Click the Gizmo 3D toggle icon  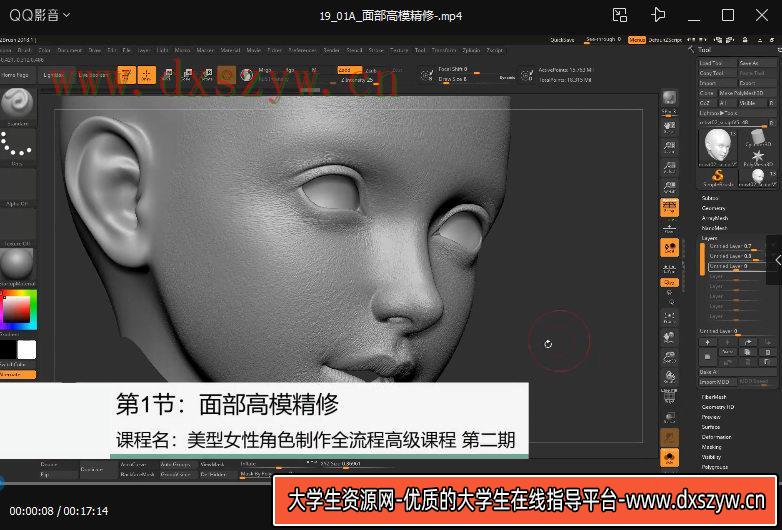tap(227, 75)
